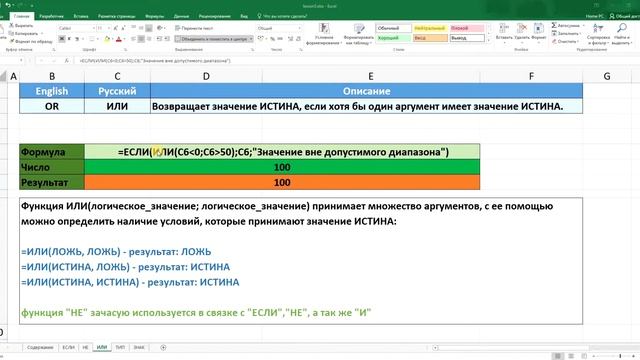The image size is (640, 360).
Task: Increase font size with larger A icon
Action: pos(116,28)
